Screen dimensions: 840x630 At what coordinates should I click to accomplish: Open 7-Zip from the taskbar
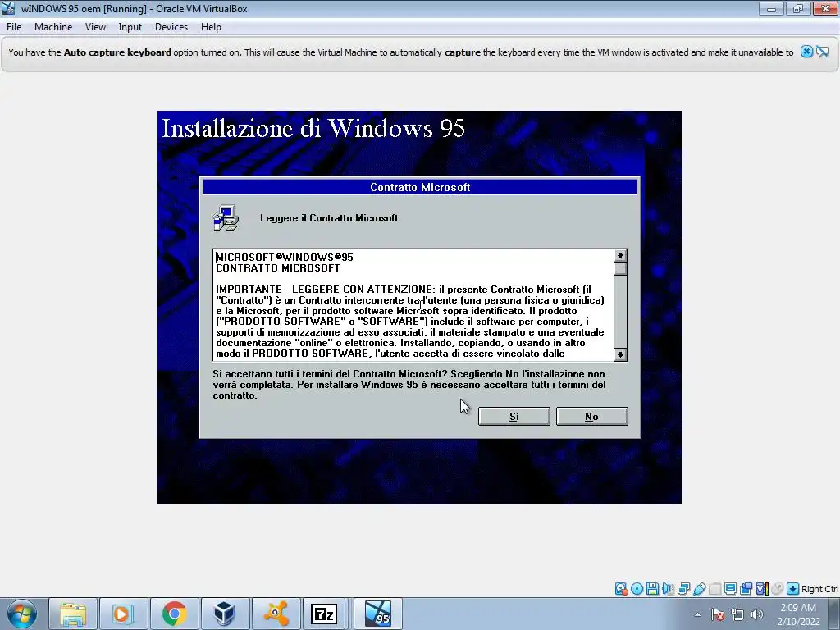[x=325, y=614]
